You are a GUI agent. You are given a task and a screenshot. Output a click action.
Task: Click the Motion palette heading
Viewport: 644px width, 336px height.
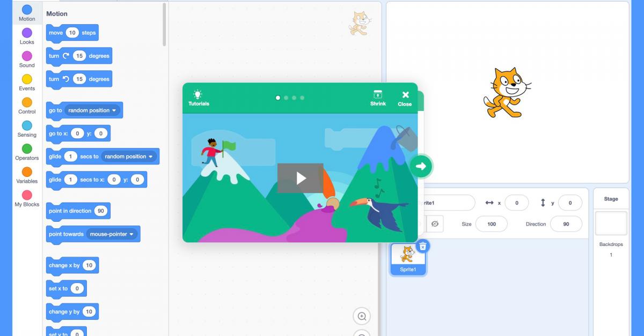point(57,13)
